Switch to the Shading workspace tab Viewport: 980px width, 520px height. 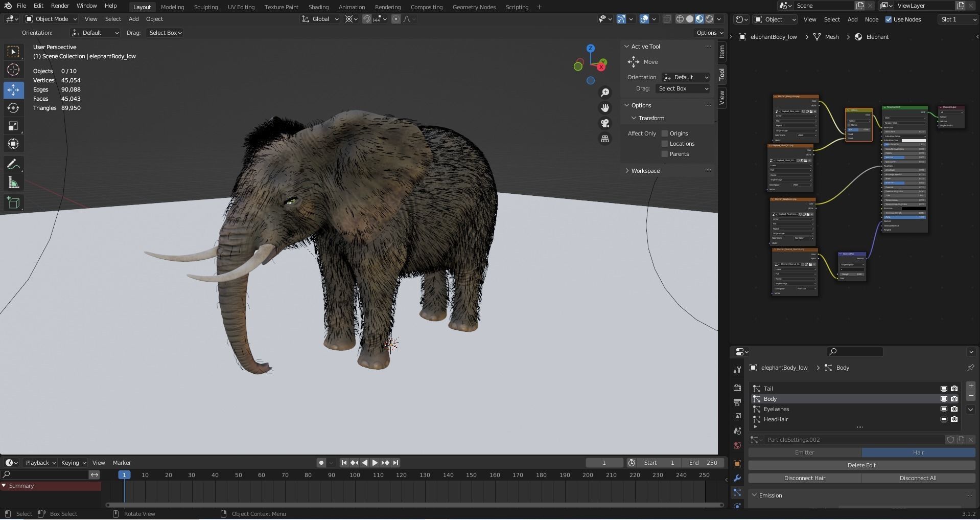[x=318, y=7]
